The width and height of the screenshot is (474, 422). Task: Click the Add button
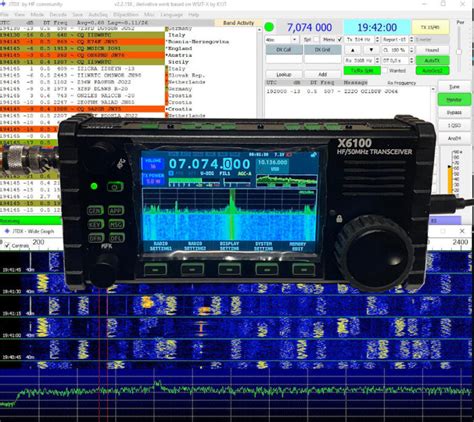pyautogui.click(x=322, y=74)
